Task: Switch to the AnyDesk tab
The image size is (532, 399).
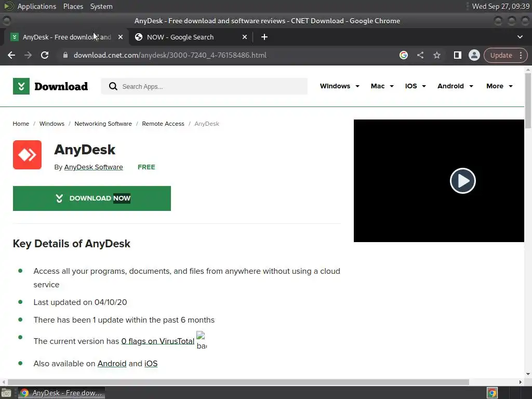Action: click(x=66, y=37)
